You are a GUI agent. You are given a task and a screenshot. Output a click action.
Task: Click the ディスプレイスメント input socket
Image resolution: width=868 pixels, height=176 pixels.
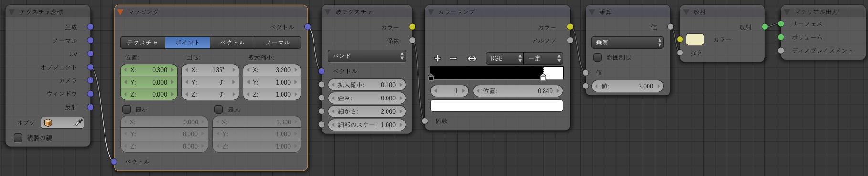781,50
